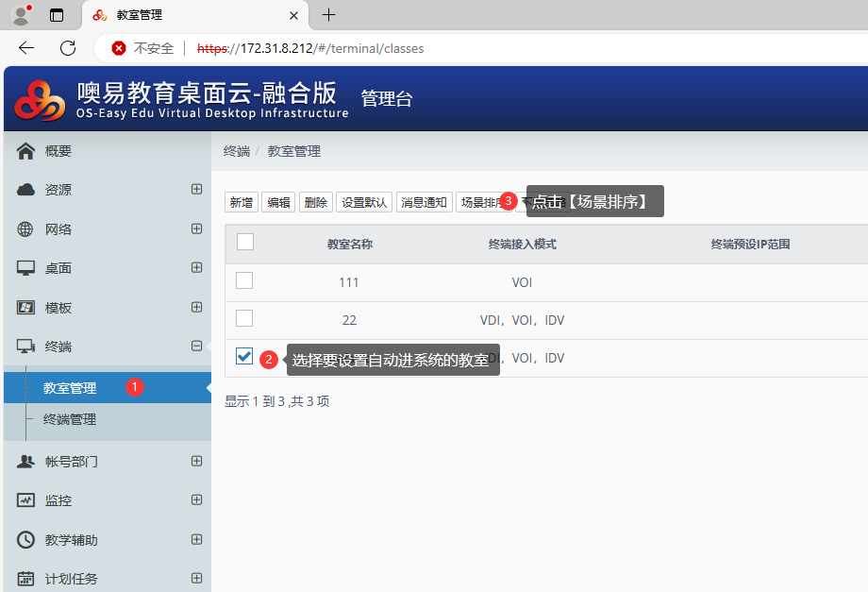Screen dimensions: 868x592
Task: Click the cloud icon beside 资源
Action: point(26,190)
